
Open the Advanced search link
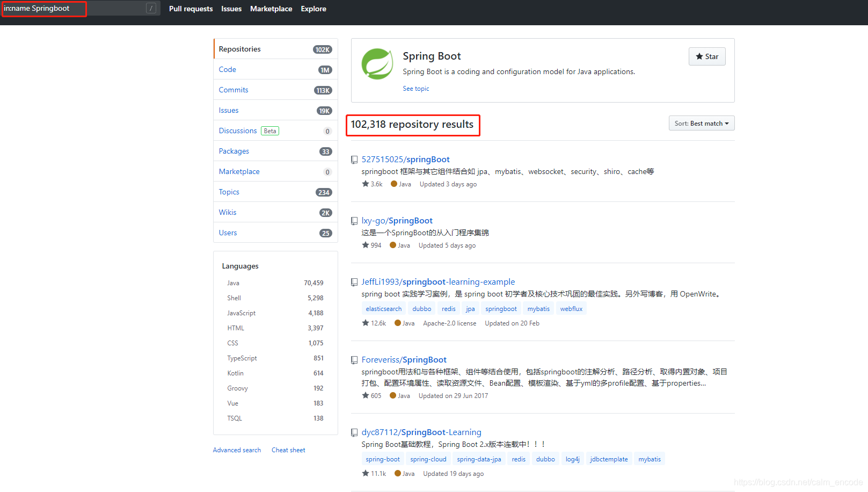click(237, 450)
